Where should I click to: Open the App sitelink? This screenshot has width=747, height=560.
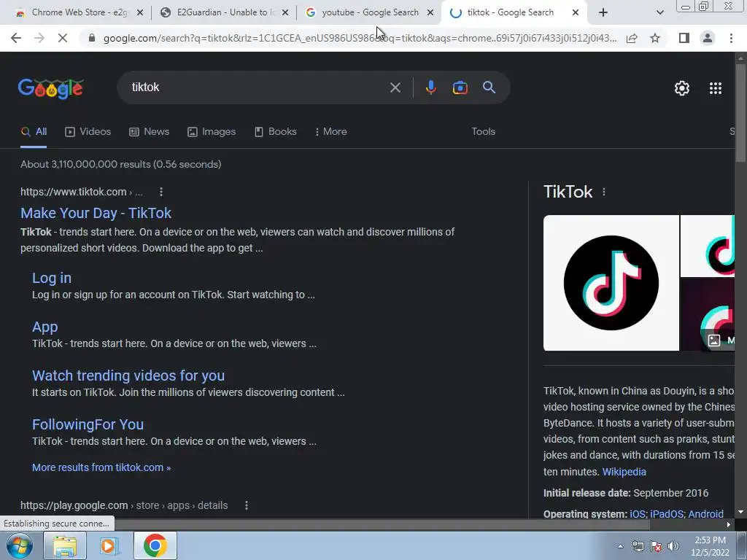[44, 327]
